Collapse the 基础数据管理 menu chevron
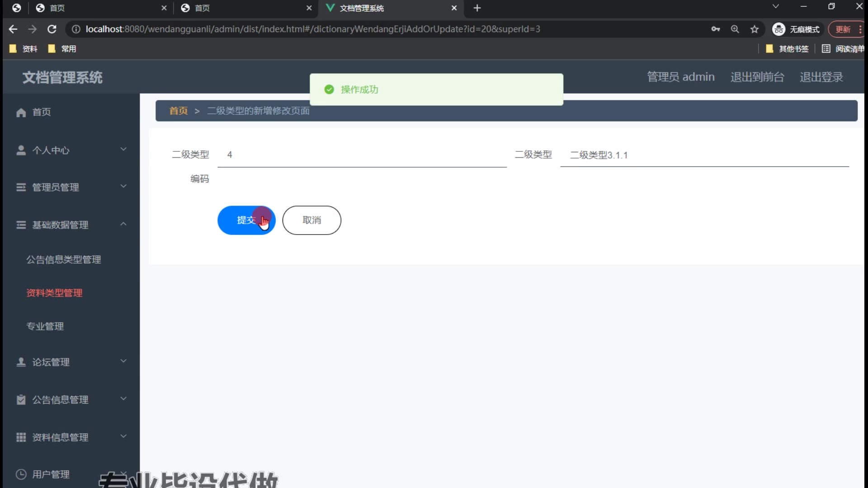 (123, 224)
